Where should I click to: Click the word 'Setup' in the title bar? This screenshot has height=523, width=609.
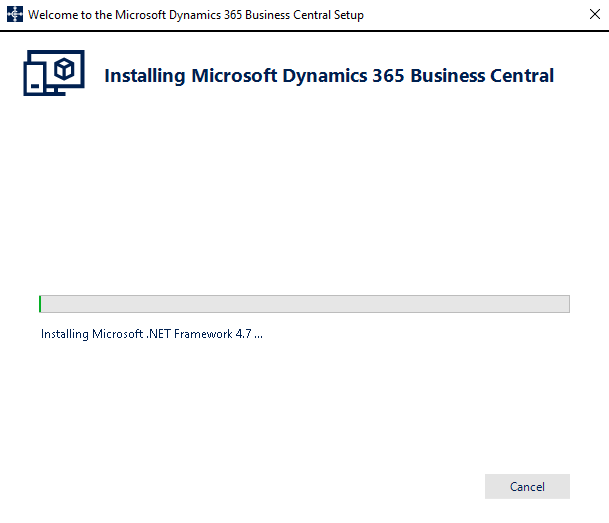[349, 15]
